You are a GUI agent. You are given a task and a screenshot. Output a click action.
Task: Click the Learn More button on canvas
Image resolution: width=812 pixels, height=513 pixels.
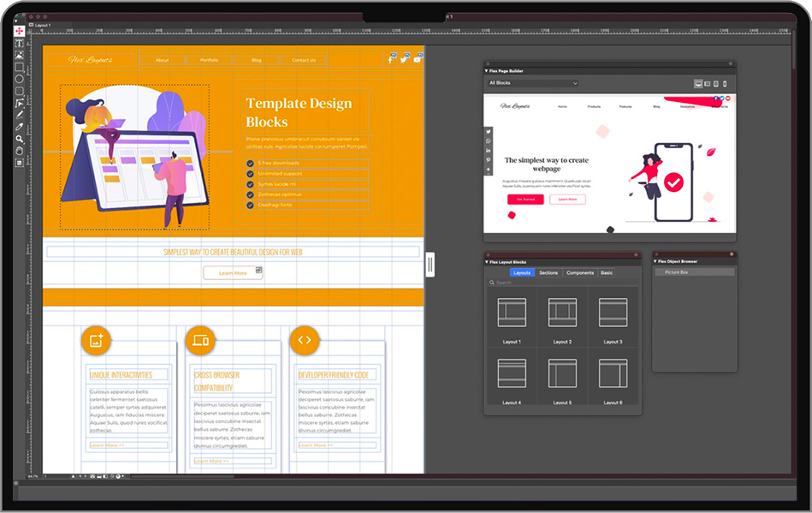[233, 272]
